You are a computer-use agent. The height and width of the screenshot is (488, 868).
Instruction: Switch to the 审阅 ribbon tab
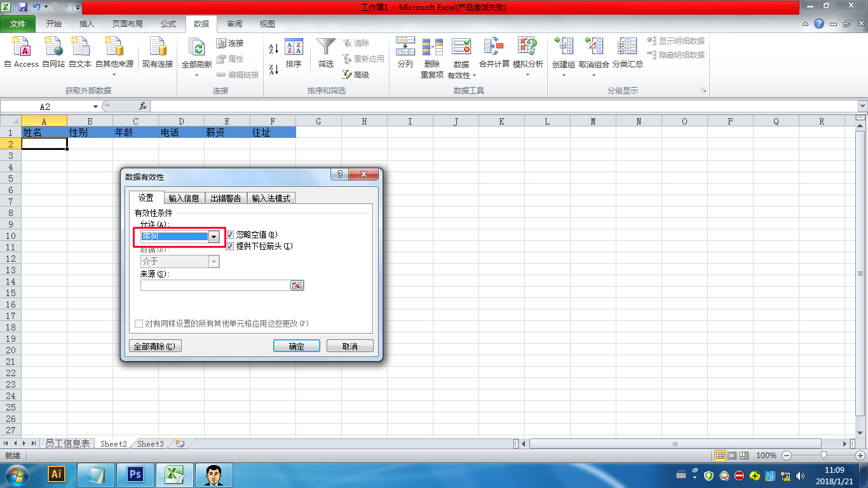[x=234, y=24]
